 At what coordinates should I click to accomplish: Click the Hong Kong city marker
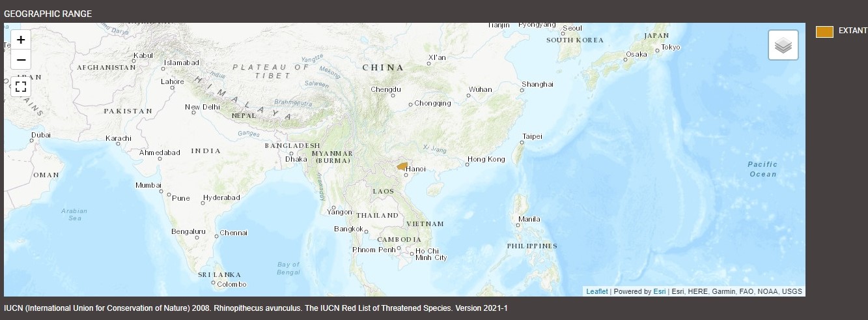(x=467, y=164)
